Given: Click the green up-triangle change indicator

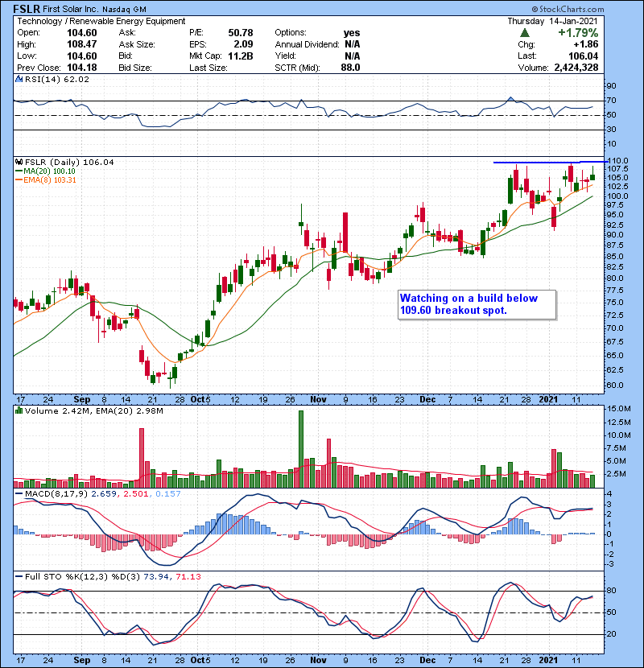Looking at the screenshot, I should (525, 32).
